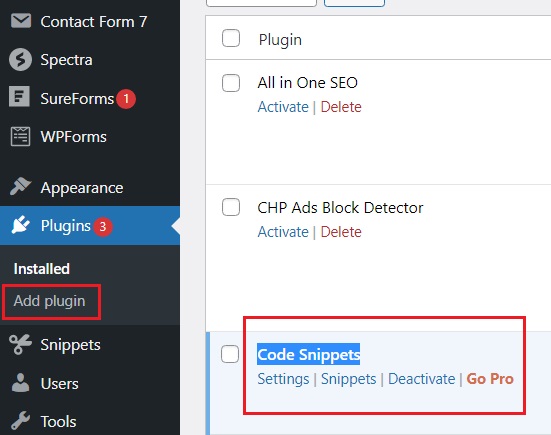Open the Installed plugins submenu item
Screen dimensions: 551x435
coord(41,269)
